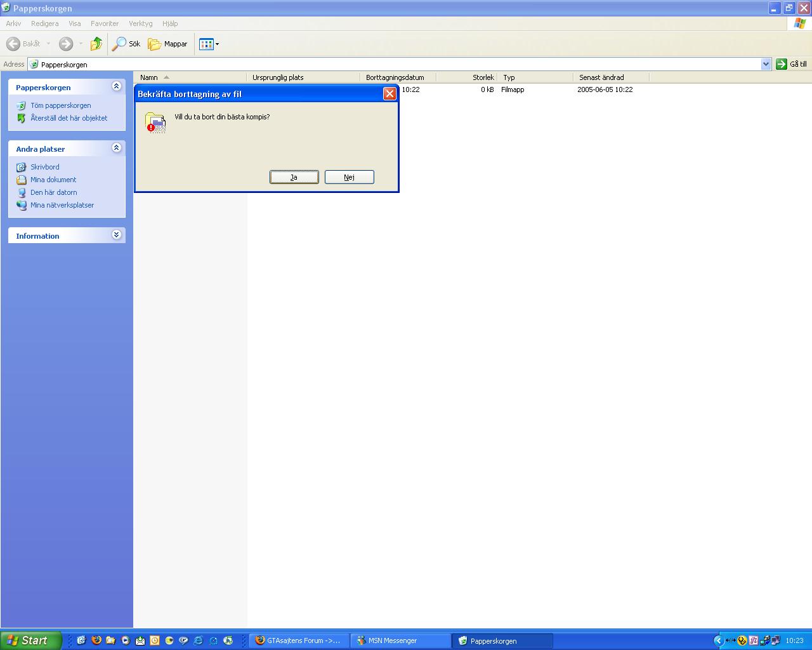Viewport: 812px width, 650px height.
Task: Open the views dropdown in toolbar
Action: pyautogui.click(x=209, y=44)
